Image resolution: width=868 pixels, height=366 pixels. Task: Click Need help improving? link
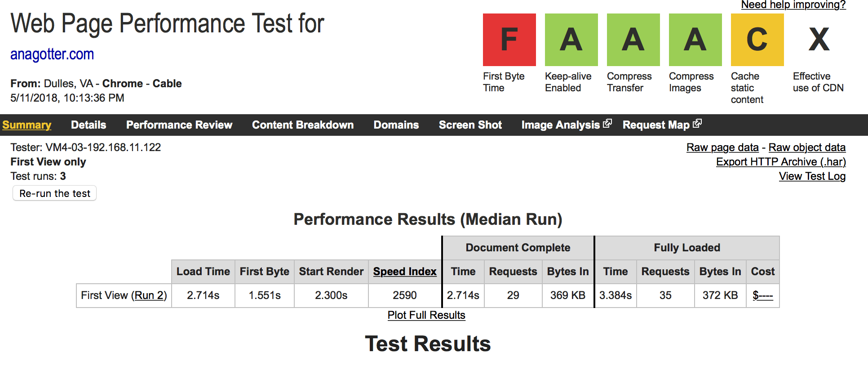pos(793,5)
